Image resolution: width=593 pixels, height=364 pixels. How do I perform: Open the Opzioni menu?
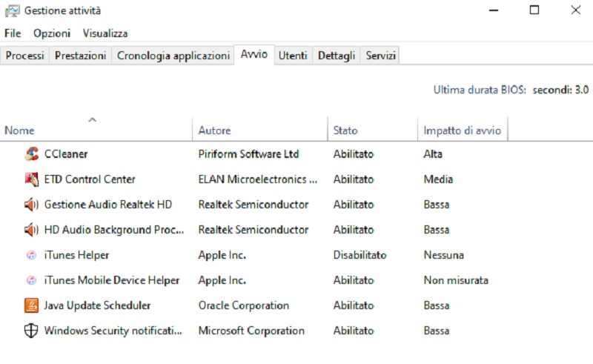52,33
